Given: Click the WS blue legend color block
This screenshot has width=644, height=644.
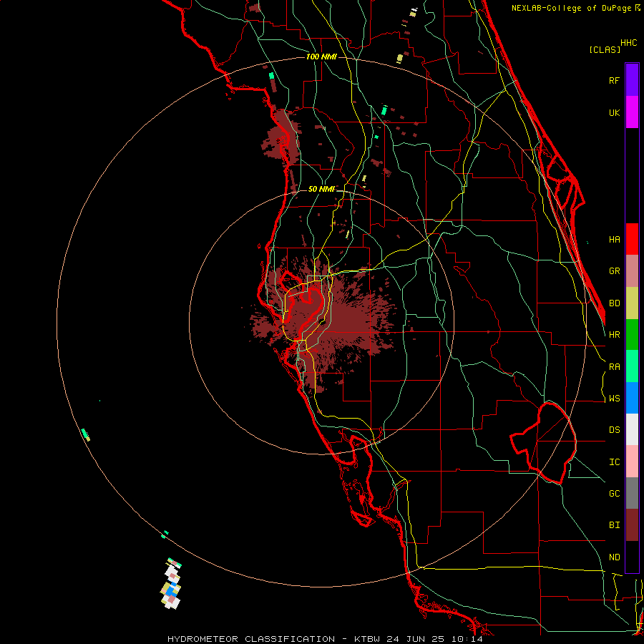Looking at the screenshot, I should point(632,398).
